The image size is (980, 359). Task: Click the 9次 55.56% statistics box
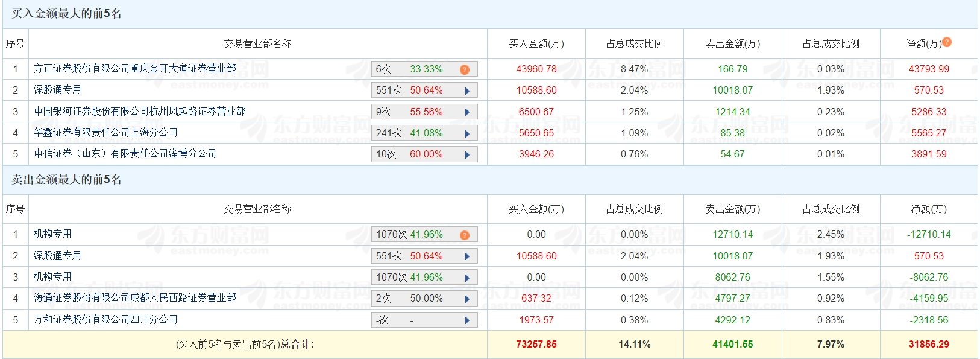coord(416,112)
